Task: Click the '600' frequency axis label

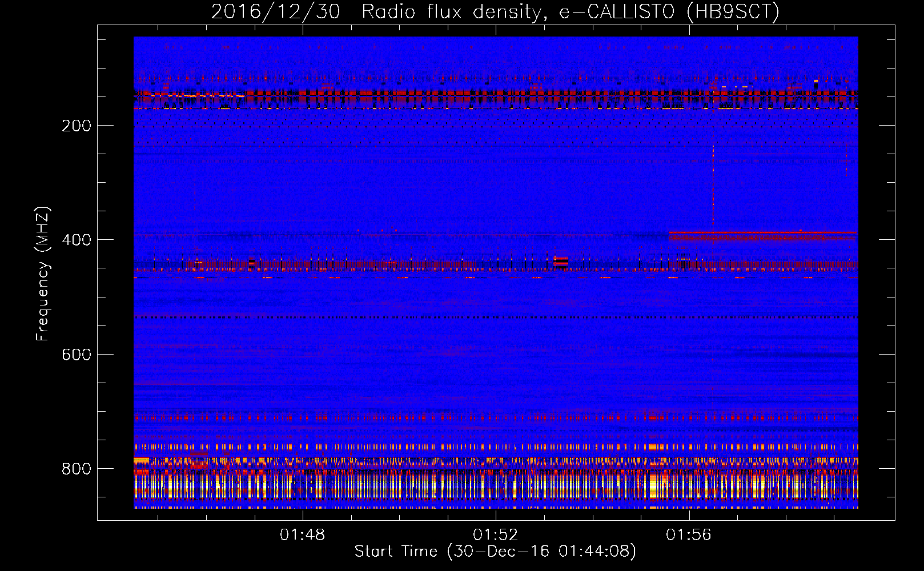Action: pos(77,355)
